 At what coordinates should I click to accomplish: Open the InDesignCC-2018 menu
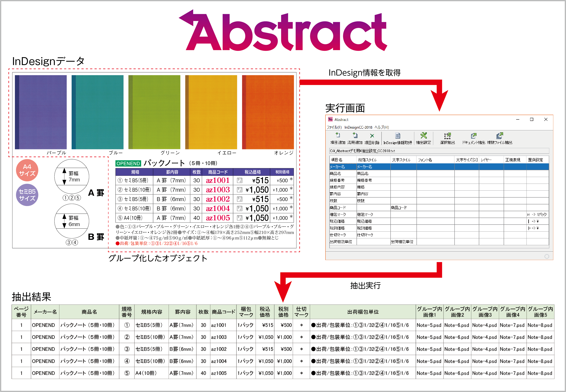pyautogui.click(x=358, y=127)
